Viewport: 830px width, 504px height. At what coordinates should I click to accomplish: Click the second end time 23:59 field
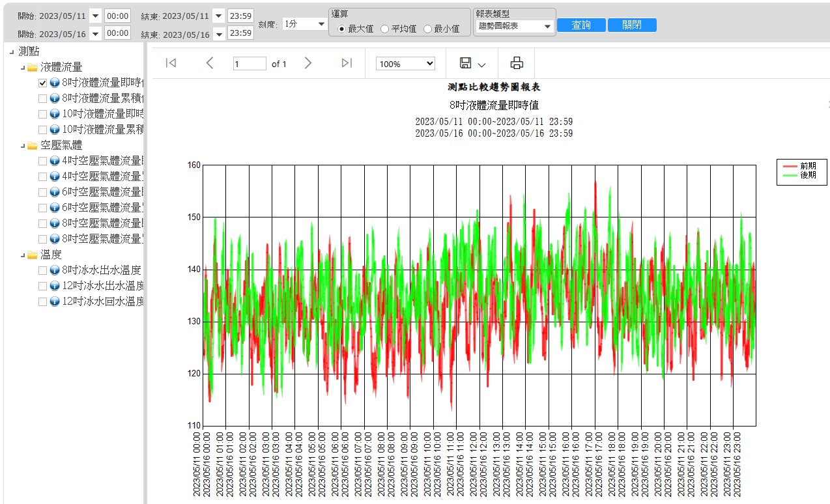[240, 33]
